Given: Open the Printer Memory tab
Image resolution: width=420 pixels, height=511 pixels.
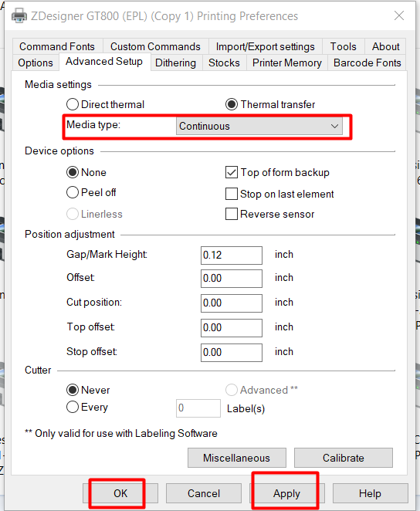Looking at the screenshot, I should pos(286,63).
